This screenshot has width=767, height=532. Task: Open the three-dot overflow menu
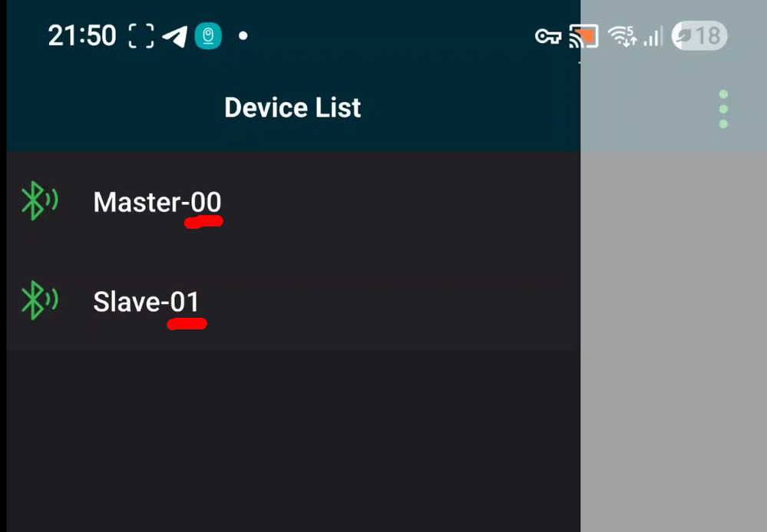tap(723, 109)
